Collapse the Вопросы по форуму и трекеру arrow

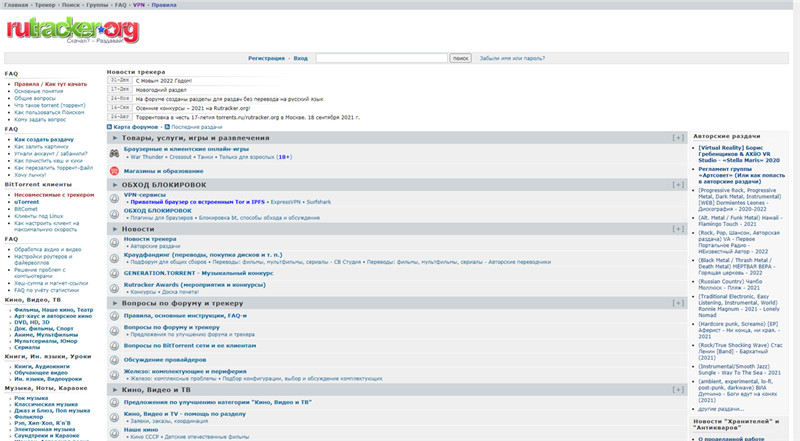[x=115, y=303]
